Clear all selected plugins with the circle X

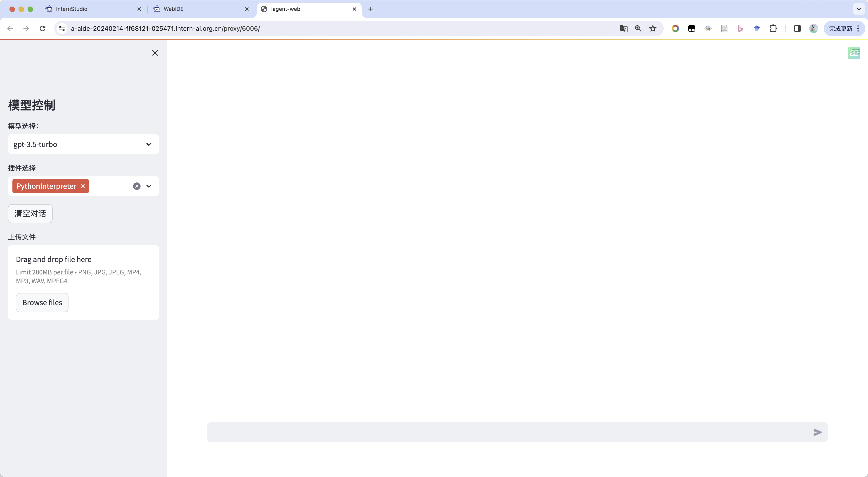pos(137,186)
